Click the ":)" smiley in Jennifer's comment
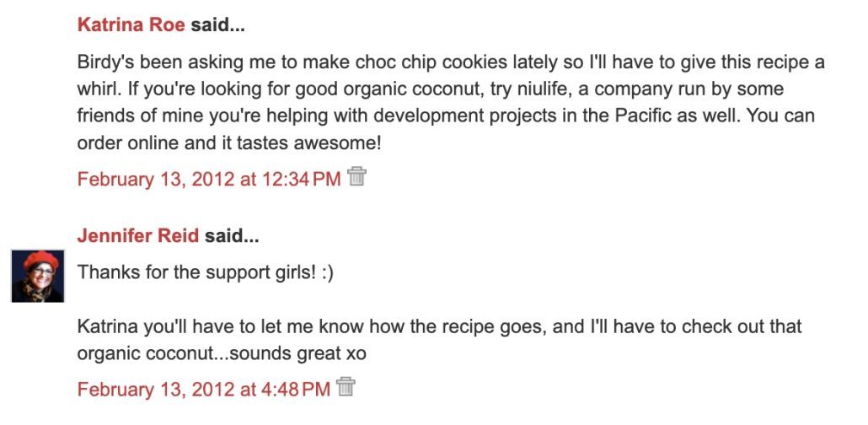The image size is (868, 425). point(327,273)
